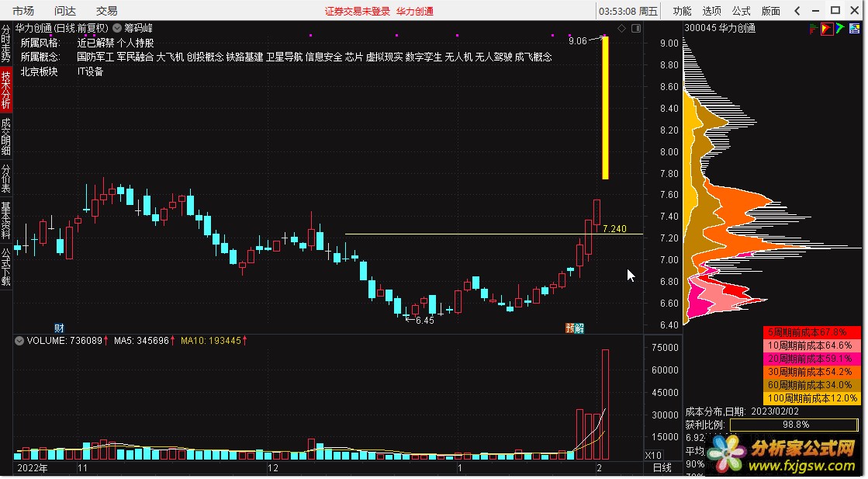Click the 30周期前成本 orange swatch
The width and height of the screenshot is (868, 479).
811,372
